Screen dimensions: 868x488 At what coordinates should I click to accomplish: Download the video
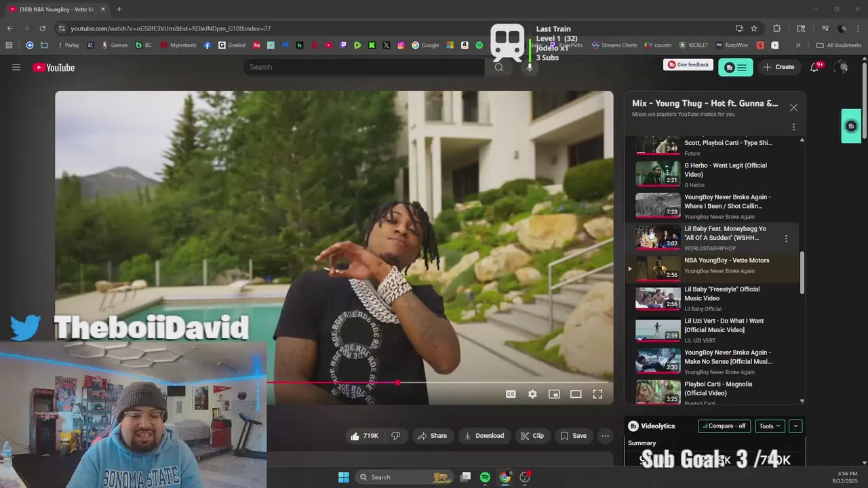pos(484,436)
